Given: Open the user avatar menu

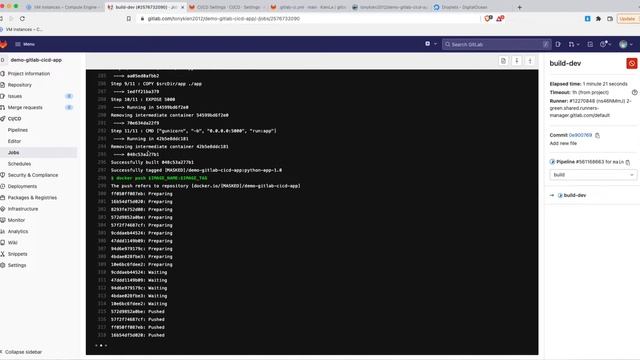Looking at the screenshot, I should [x=625, y=44].
